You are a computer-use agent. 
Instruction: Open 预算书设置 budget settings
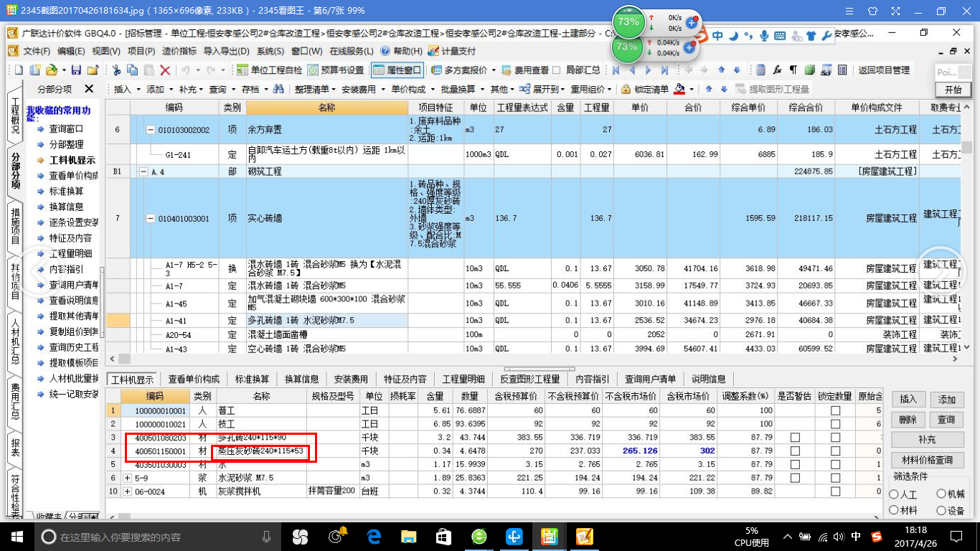[x=335, y=70]
